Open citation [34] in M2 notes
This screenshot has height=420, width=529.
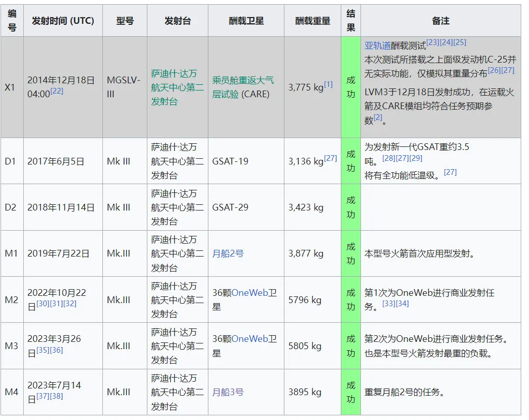click(402, 304)
